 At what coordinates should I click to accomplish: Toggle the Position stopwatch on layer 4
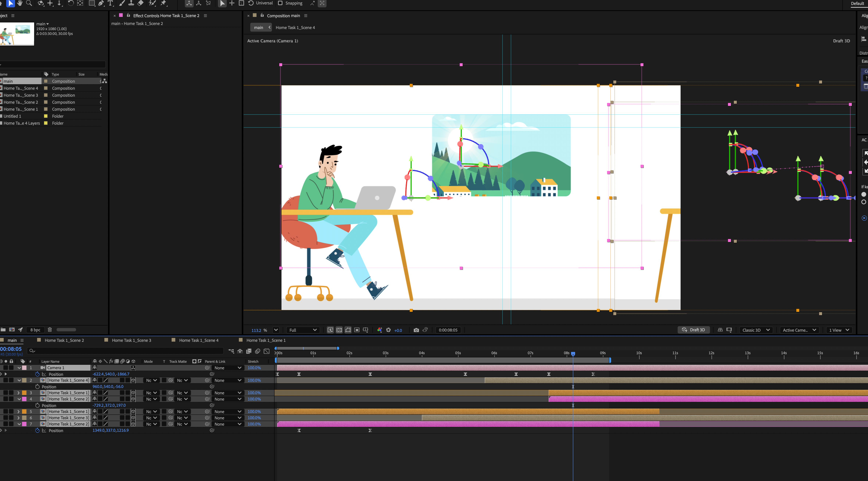tap(37, 405)
